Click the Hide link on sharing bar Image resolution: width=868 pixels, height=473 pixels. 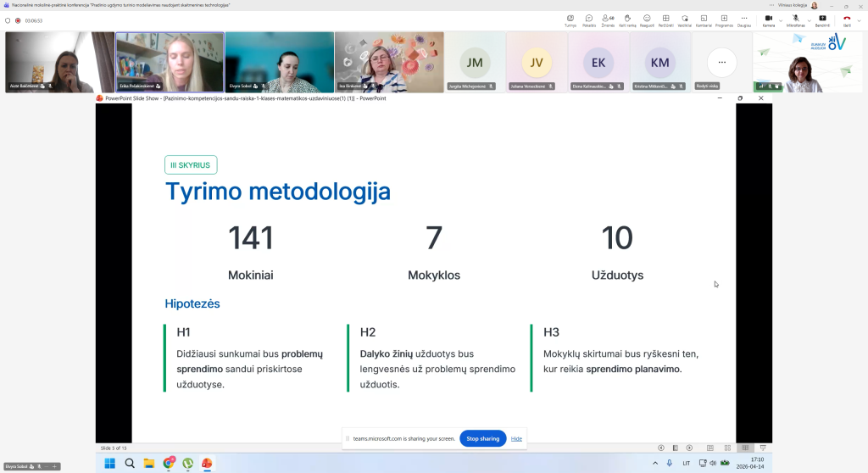(x=516, y=438)
